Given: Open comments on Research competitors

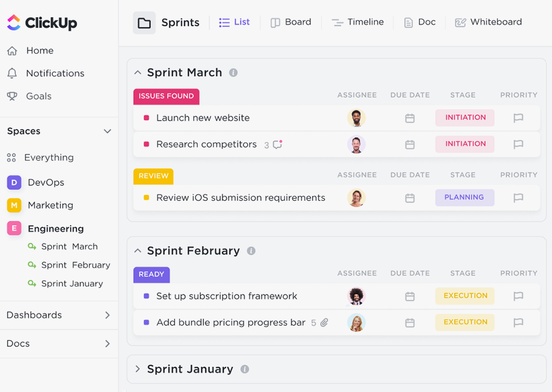Looking at the screenshot, I should click(x=278, y=144).
